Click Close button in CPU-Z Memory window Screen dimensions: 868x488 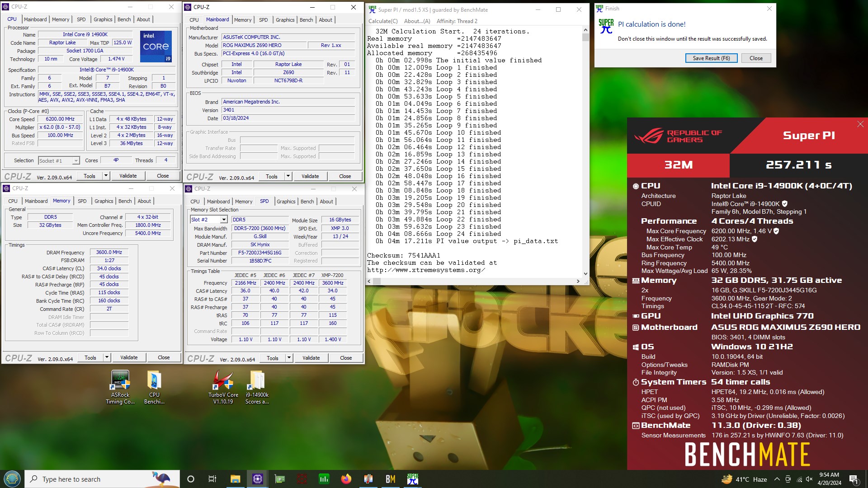[x=164, y=357]
